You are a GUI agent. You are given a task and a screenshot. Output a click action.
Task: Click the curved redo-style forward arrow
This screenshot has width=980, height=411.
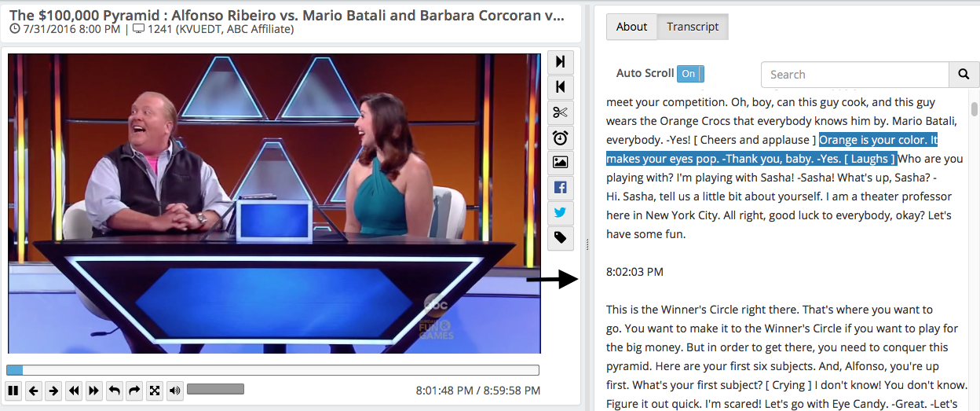click(x=134, y=390)
